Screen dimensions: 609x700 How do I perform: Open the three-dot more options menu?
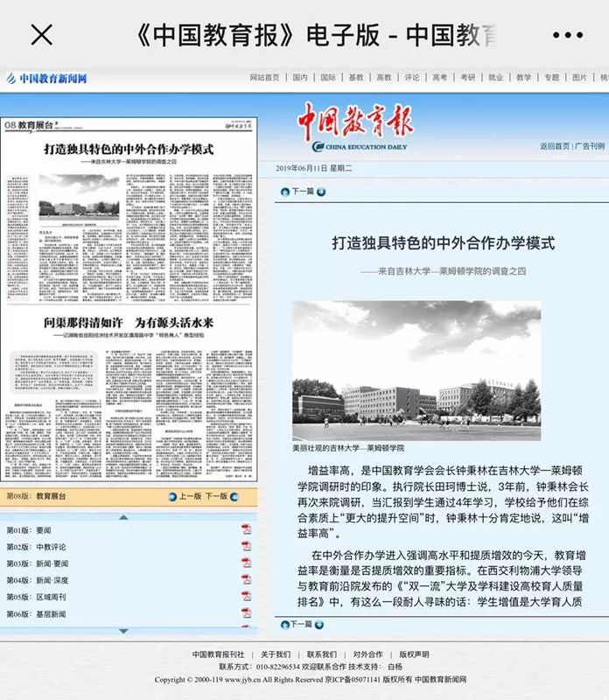tap(568, 35)
